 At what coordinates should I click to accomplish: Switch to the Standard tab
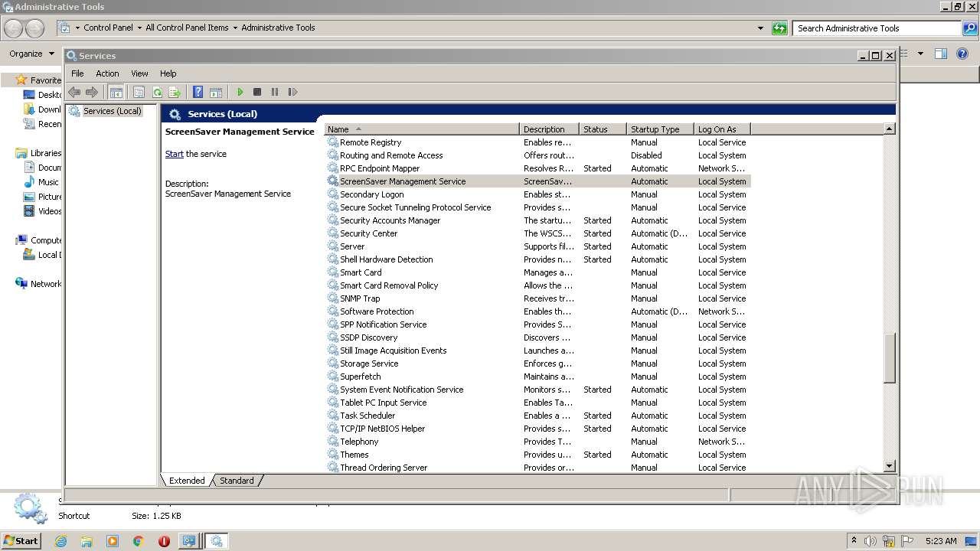click(237, 481)
